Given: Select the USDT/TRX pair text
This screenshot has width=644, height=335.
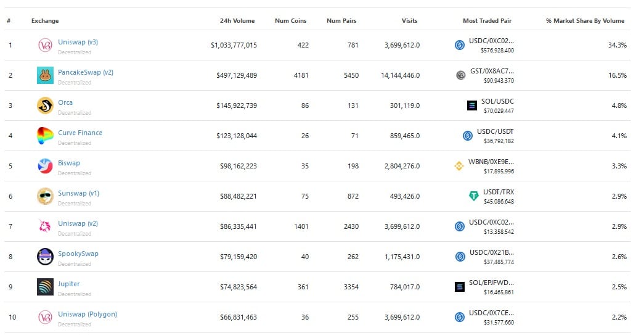Looking at the screenshot, I should [499, 192].
